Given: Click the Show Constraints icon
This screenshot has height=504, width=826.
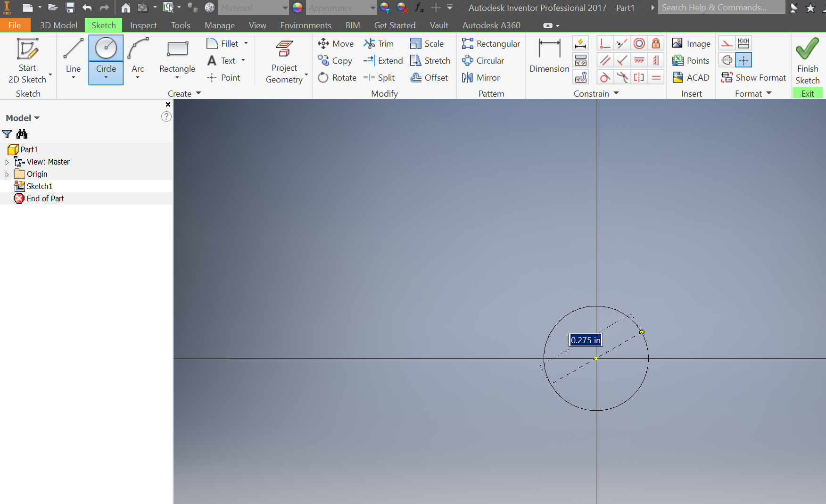Looking at the screenshot, I should click(581, 60).
